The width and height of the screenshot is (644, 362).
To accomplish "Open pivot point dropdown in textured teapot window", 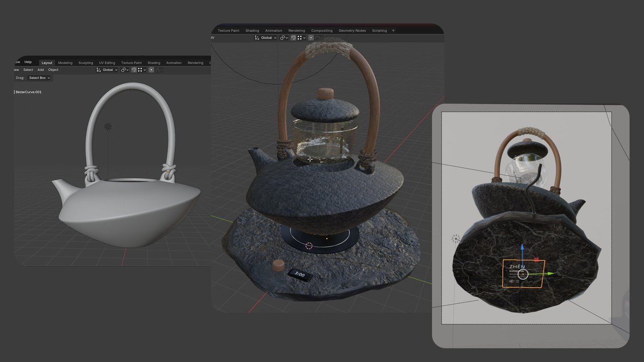I will 284,38.
